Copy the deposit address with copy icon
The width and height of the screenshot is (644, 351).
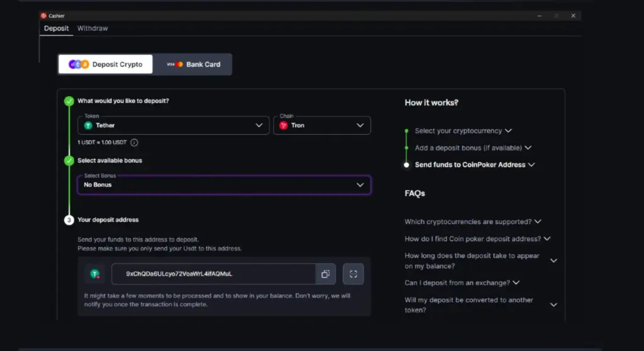point(326,274)
